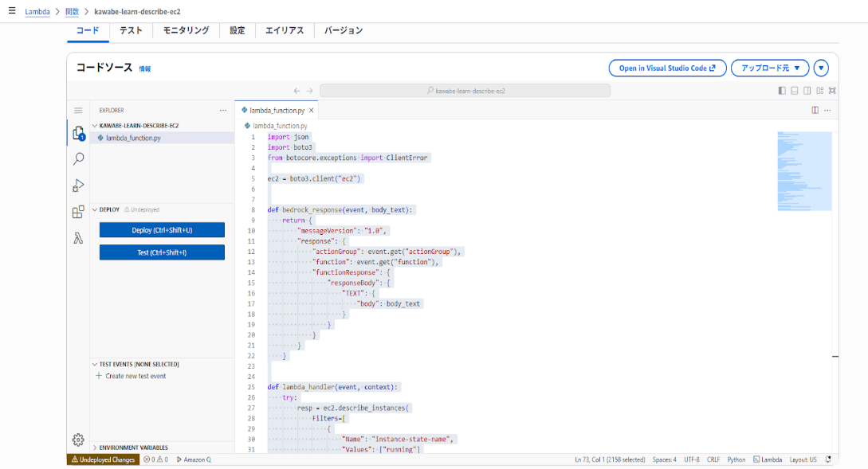Toggle the primary side bar layout icon
Image resolution: width=868 pixels, height=469 pixels.
782,91
